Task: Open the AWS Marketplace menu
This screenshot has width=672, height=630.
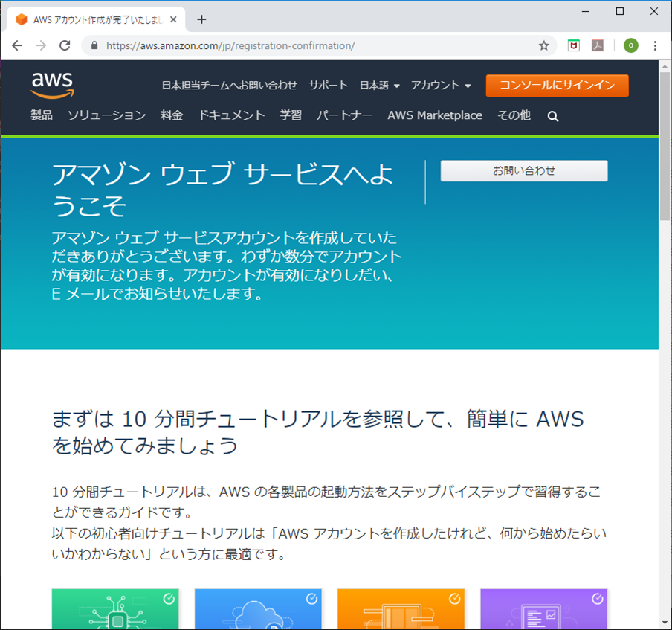Action: 435,115
